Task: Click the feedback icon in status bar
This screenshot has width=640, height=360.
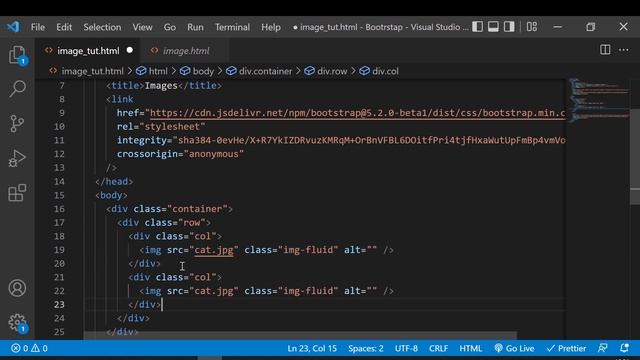Action: click(602, 348)
